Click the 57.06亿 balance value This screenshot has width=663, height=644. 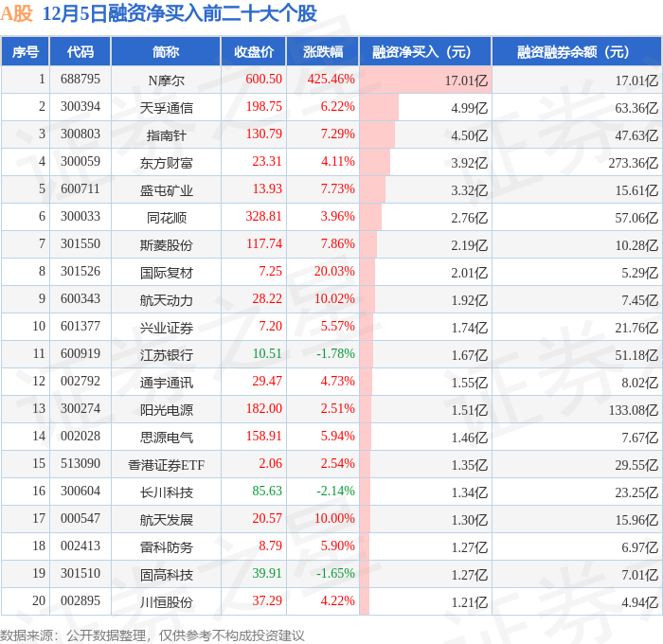pyautogui.click(x=636, y=218)
